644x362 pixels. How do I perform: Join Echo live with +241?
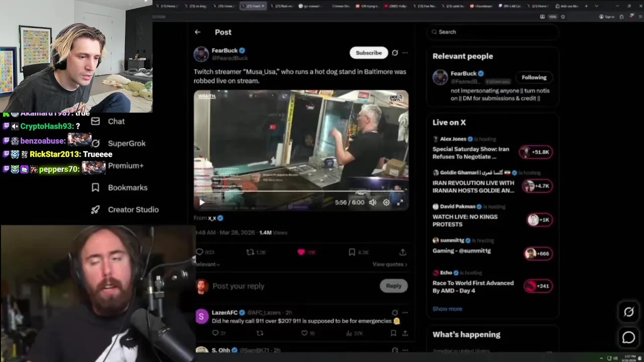click(x=537, y=286)
